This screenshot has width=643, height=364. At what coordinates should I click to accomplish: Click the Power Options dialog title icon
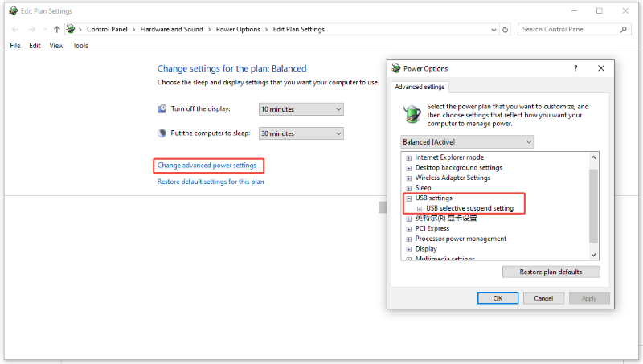(396, 68)
